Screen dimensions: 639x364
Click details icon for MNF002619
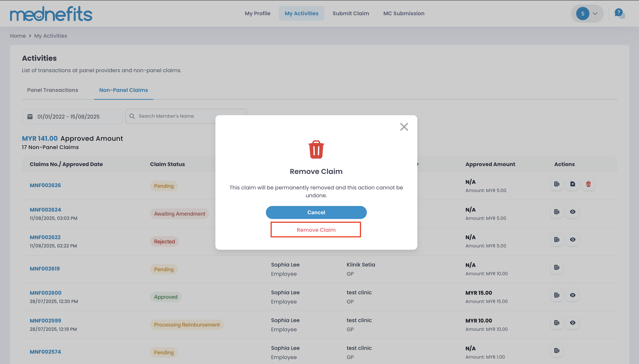pos(556,267)
